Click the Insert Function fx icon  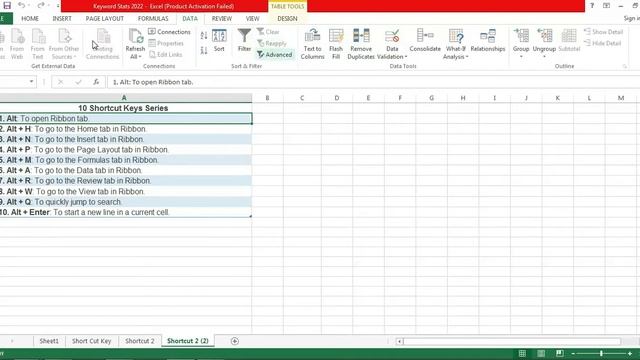pos(96,82)
